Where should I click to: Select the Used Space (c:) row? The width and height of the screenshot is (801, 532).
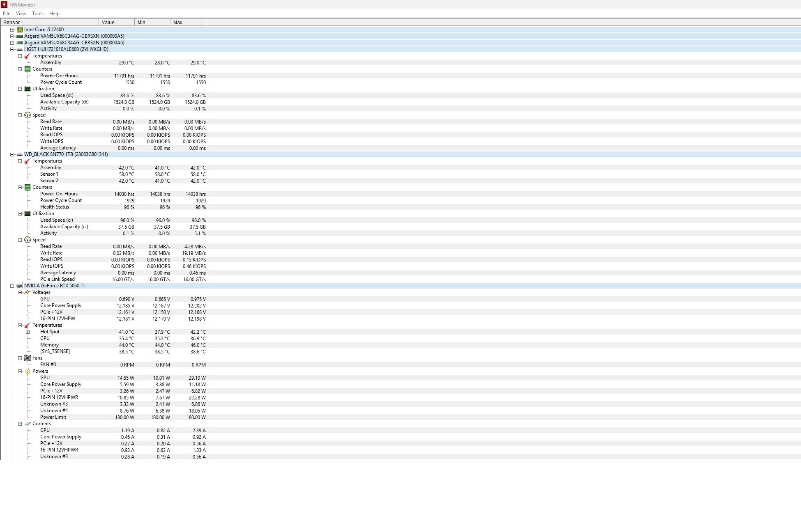click(x=400, y=220)
